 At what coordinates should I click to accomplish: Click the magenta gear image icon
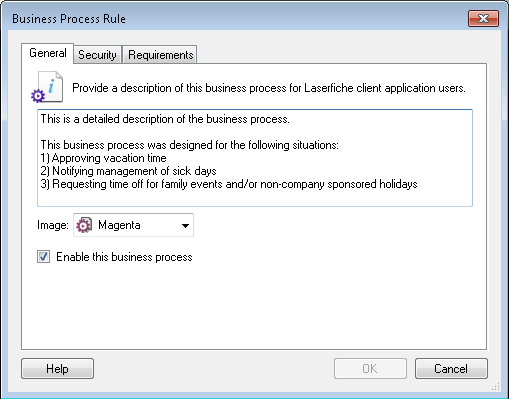pos(84,225)
